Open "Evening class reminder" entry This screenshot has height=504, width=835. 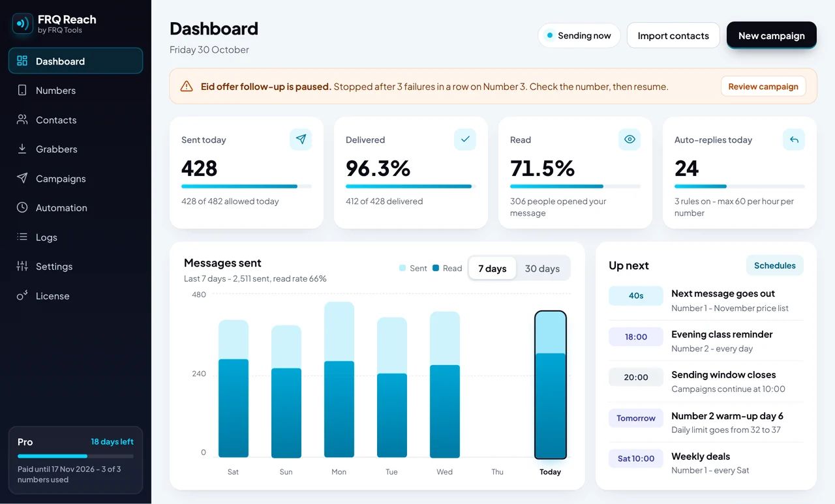(x=706, y=341)
